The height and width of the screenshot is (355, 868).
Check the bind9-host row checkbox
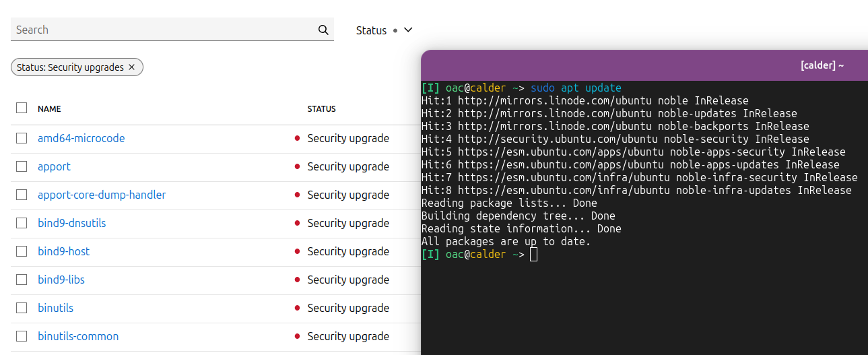point(22,251)
